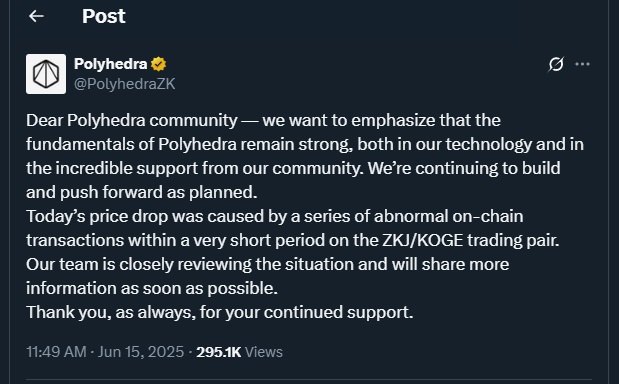Screen dimensions: 619x384
Task: Click the 'fundamentals of Polyhedra remain strong' line
Action: point(305,144)
